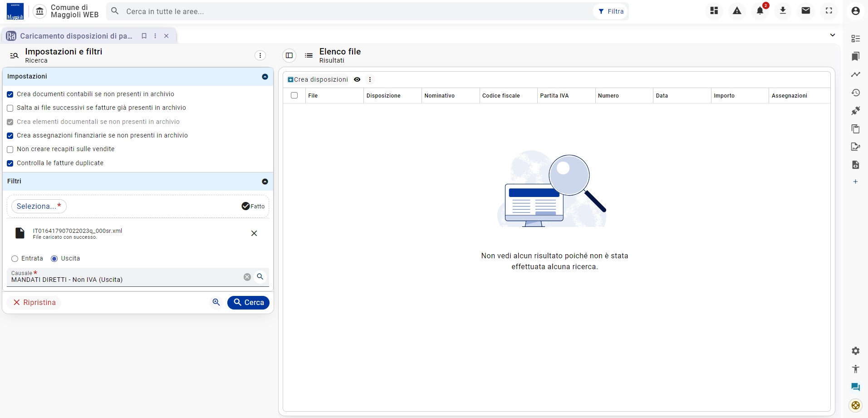Open the history icon in right sidebar
Image resolution: width=868 pixels, height=418 pixels.
(x=856, y=93)
